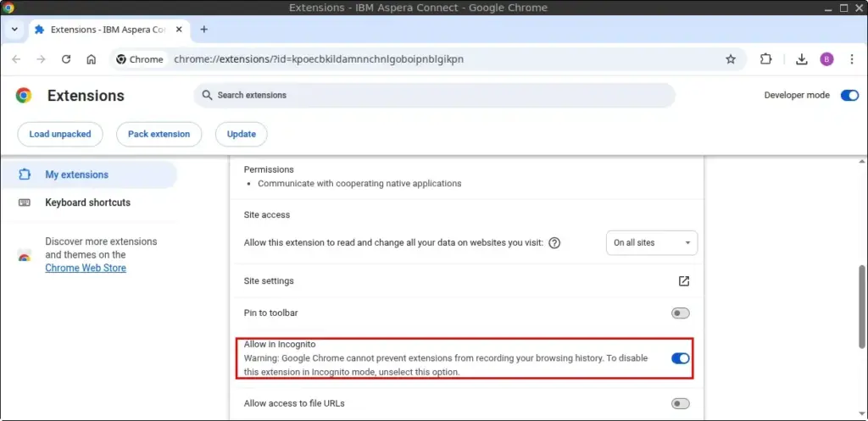
Task: Click the vertical scrollbar thumb
Action: pyautogui.click(x=862, y=307)
